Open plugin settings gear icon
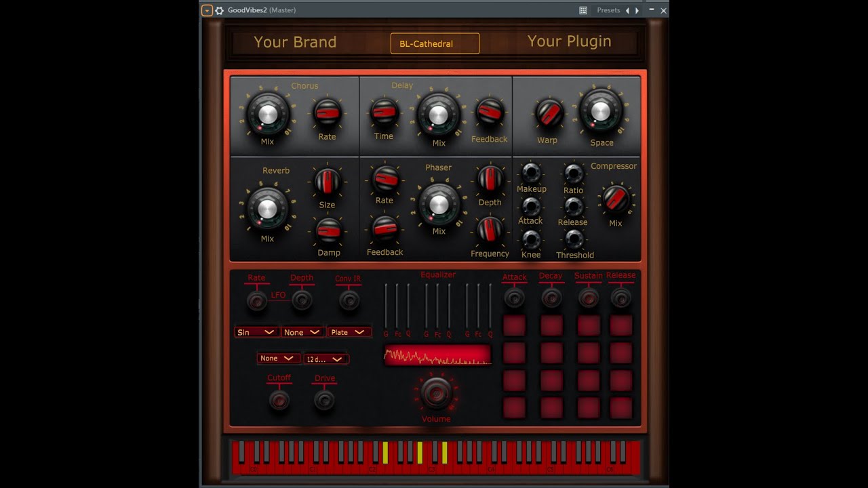The image size is (868, 488). (219, 10)
